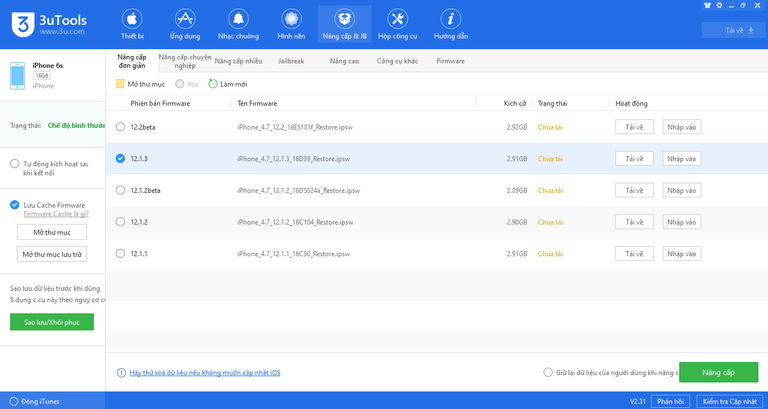Open the Thiết bị device section
Viewport: 768px width, 409px height.
pos(133,25)
